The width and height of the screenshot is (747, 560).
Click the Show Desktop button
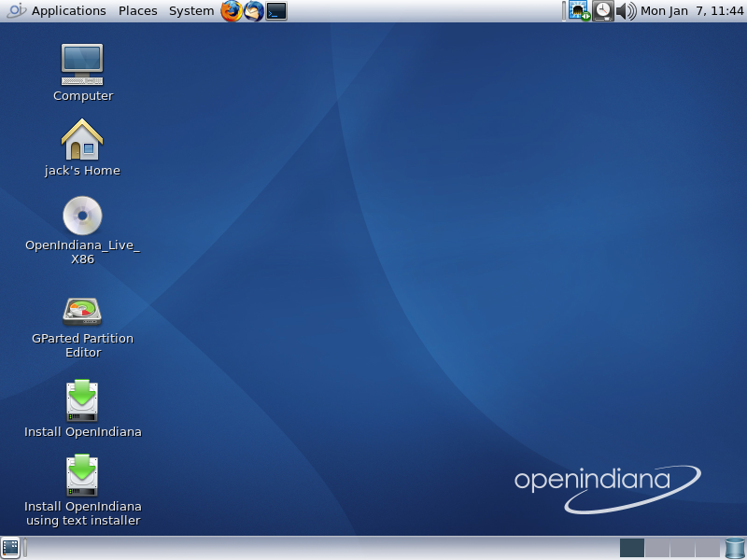pos(10,548)
